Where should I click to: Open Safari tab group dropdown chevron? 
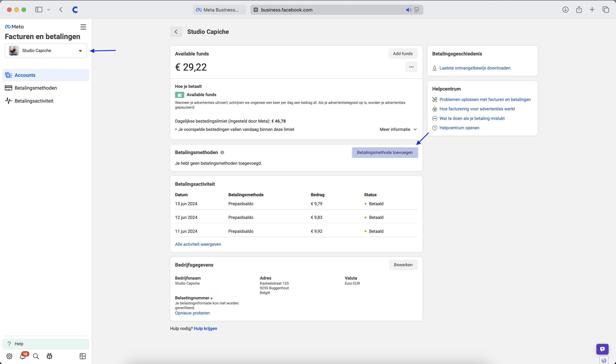pos(49,10)
